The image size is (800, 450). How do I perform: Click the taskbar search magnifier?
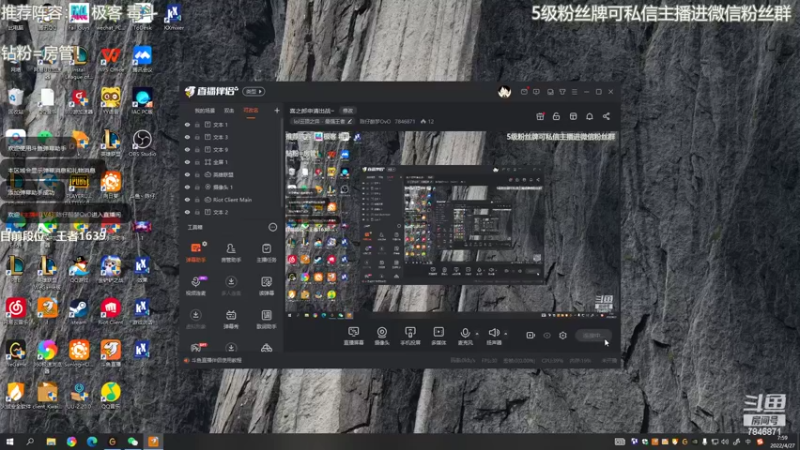click(x=30, y=442)
